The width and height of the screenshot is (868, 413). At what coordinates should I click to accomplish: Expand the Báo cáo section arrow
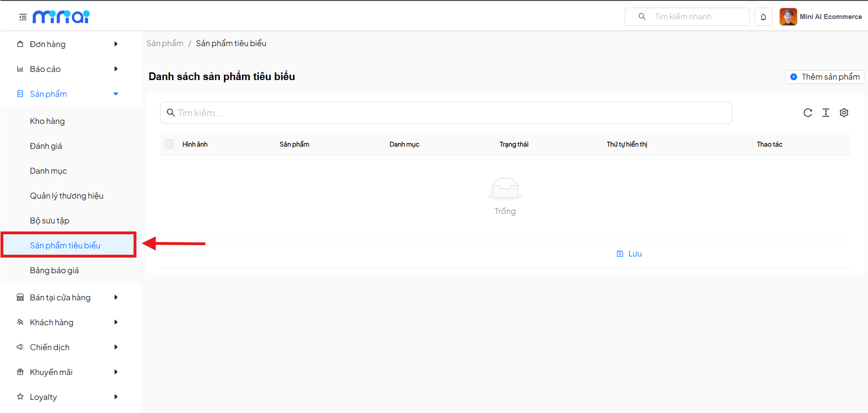point(116,69)
